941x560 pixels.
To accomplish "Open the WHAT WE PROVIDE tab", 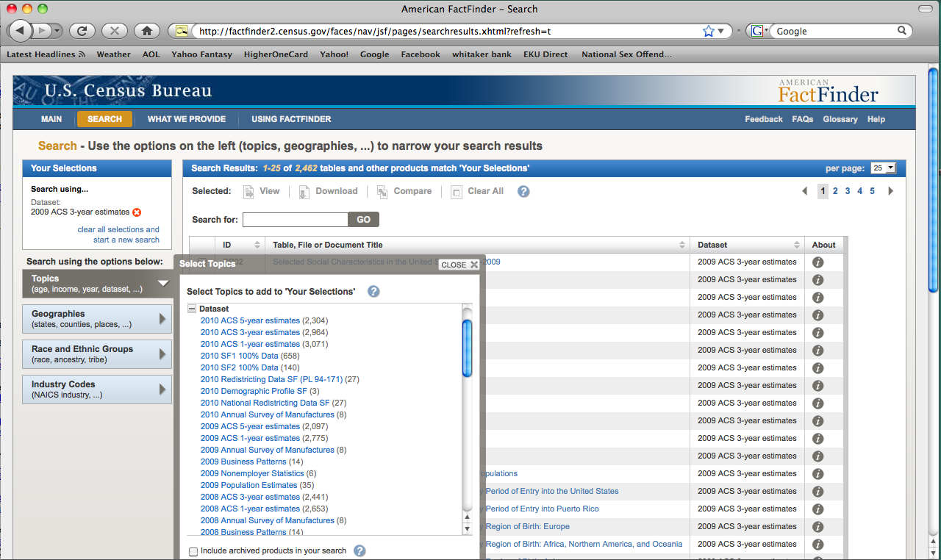I will click(187, 119).
